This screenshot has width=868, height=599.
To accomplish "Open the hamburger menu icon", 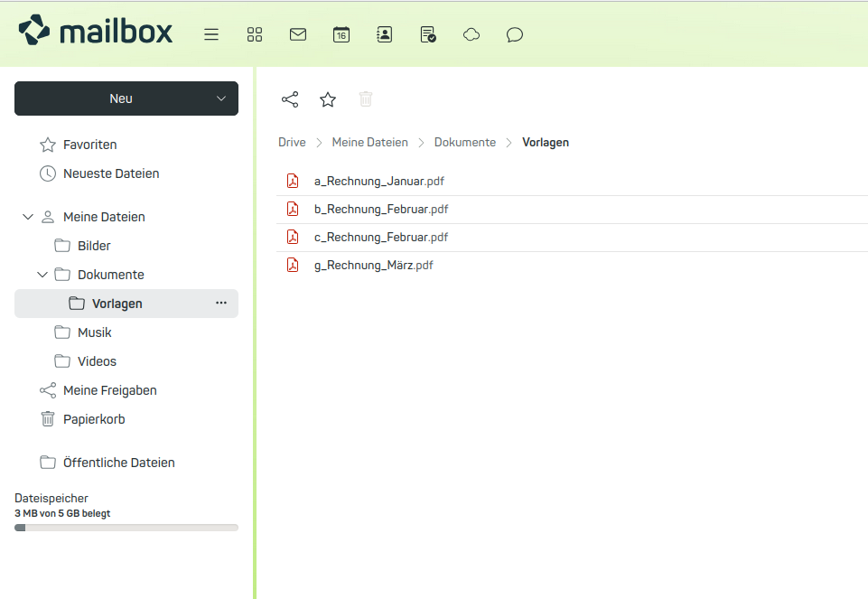I will click(211, 34).
